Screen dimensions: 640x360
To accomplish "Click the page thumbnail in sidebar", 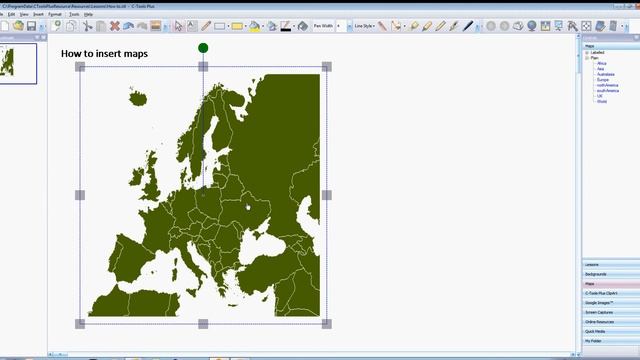I will click(x=17, y=64).
